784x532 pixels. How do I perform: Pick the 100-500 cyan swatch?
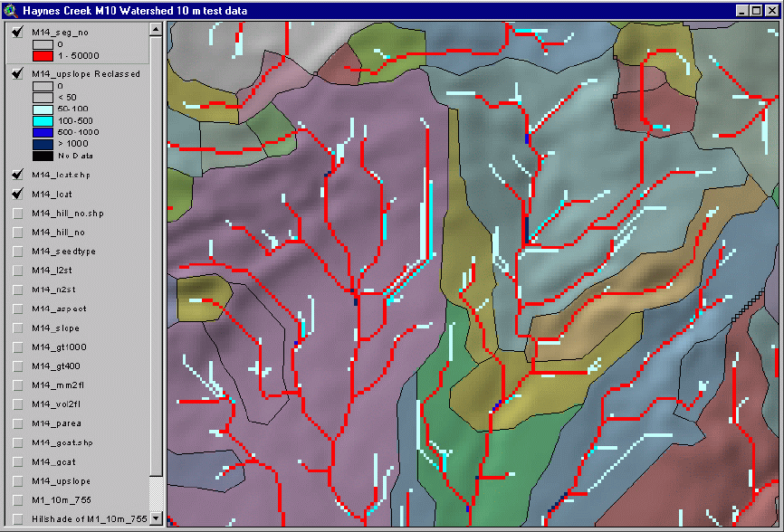[x=43, y=121]
